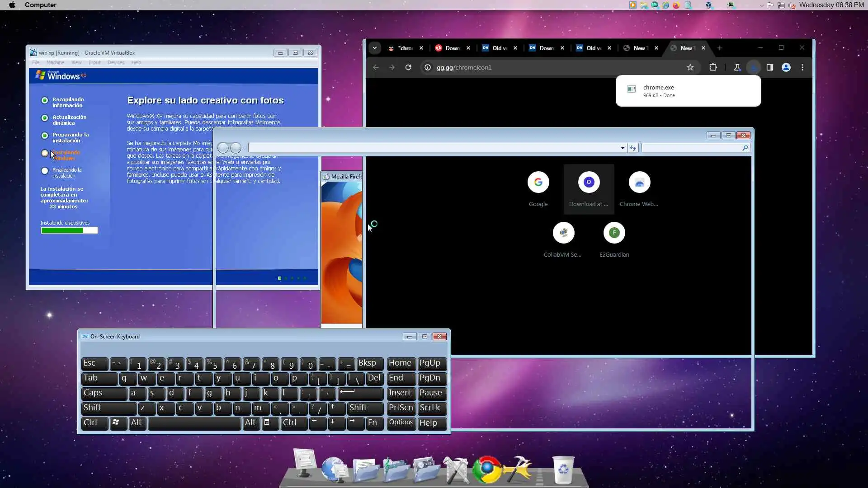Open the CollabVM shortcut tile

(x=563, y=233)
